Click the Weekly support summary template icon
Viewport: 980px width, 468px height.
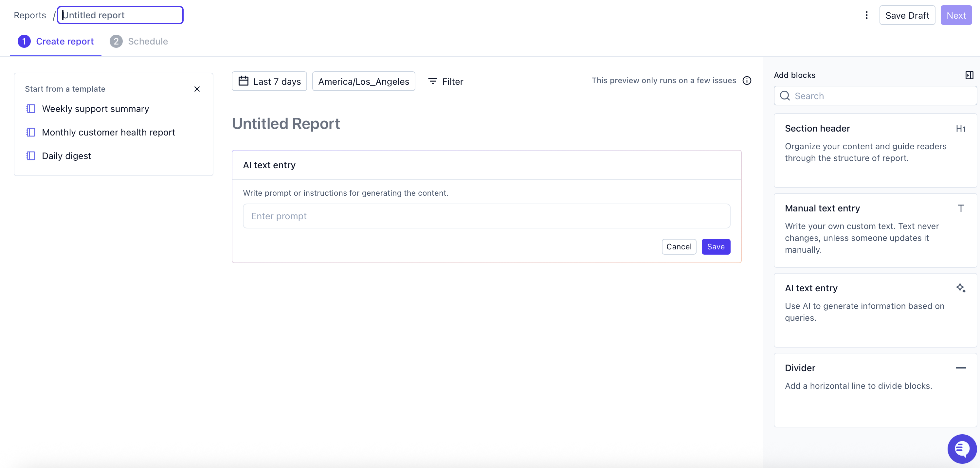point(31,109)
